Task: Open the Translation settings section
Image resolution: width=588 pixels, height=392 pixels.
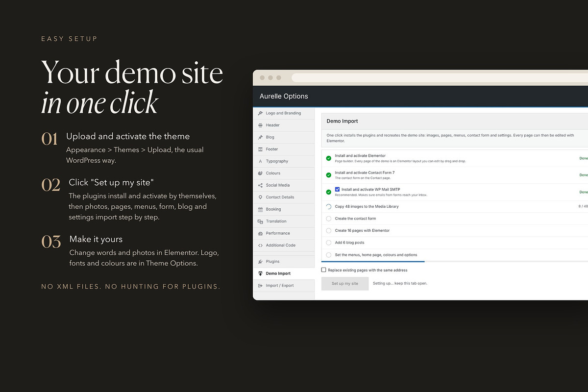Action: (284, 221)
